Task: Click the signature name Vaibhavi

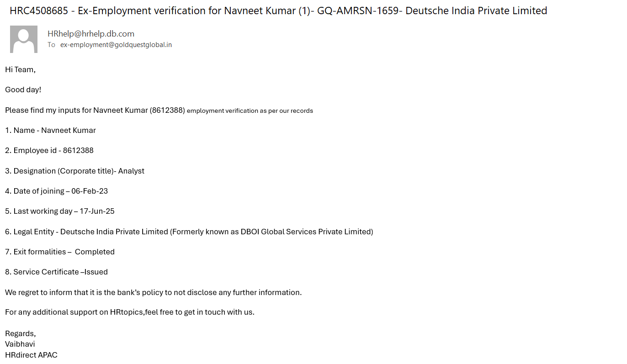Action: (20, 344)
